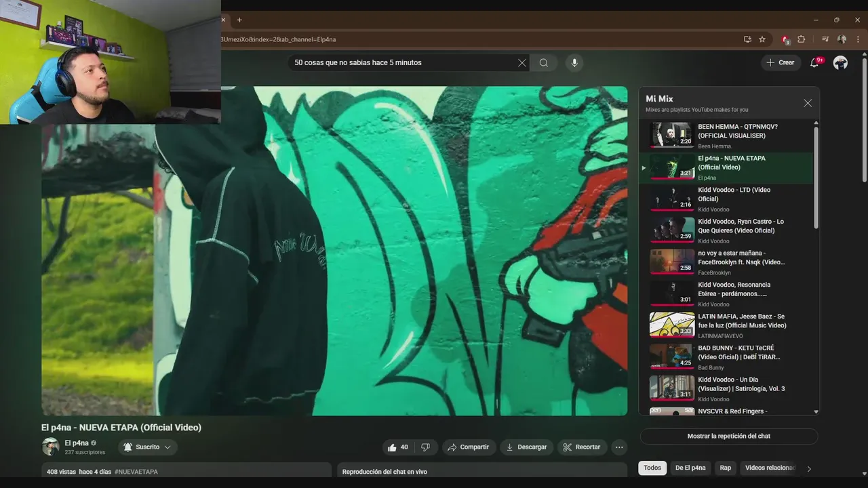Open the Suscrito notification dropdown
This screenshot has width=868, height=488.
(148, 447)
